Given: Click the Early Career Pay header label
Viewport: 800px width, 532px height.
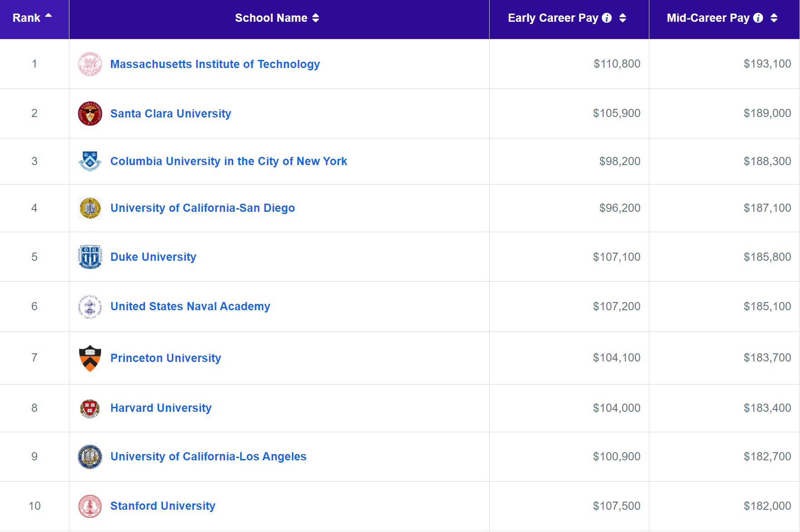Looking at the screenshot, I should (x=553, y=18).
